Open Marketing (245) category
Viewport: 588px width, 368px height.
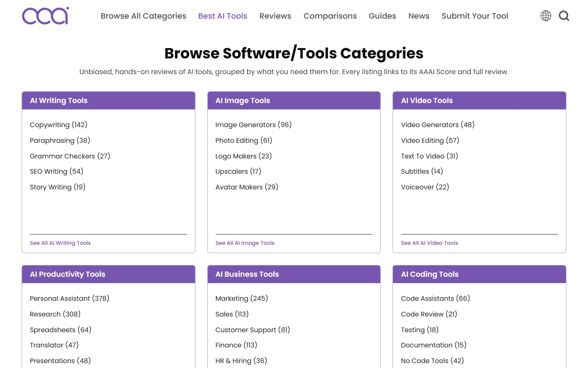[x=242, y=298]
